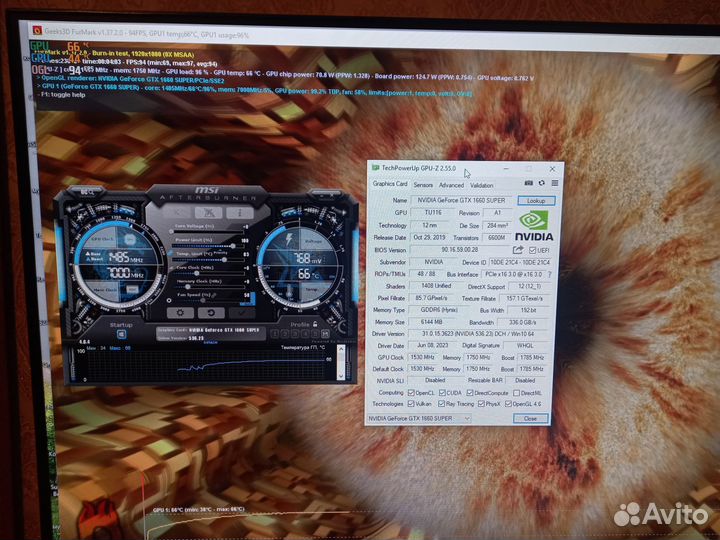
Task: Click the Afterburner Detach link
Action: coord(210,343)
